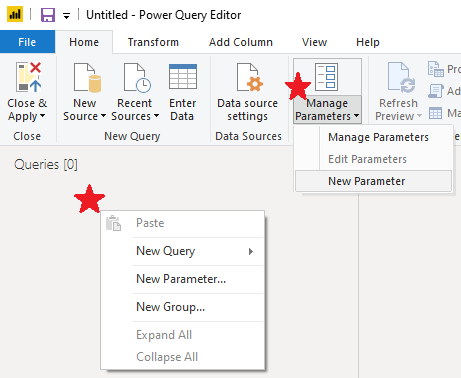Click the Close & Apply icon
Image resolution: width=461 pixels, height=378 pixels.
pyautogui.click(x=28, y=77)
